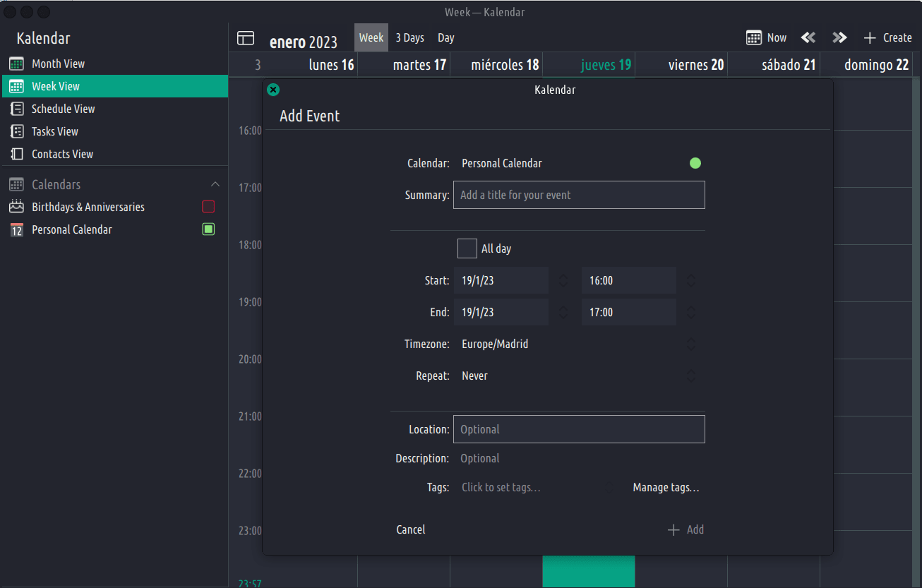Go to previous week with back arrows
922x588 pixels.
(x=808, y=38)
